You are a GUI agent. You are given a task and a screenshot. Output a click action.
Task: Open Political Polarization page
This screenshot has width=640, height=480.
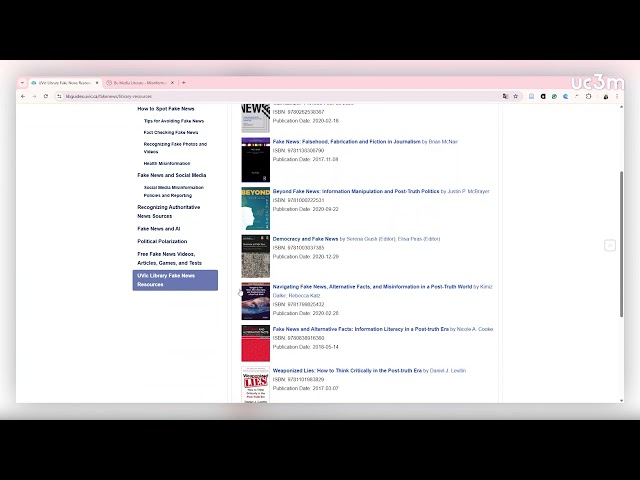point(162,241)
